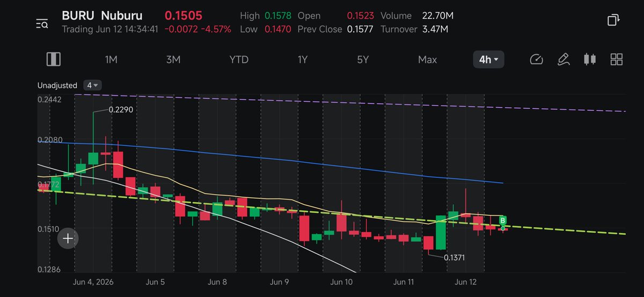Open the grid layout icon
Viewport: 644px width, 297px height.
617,60
